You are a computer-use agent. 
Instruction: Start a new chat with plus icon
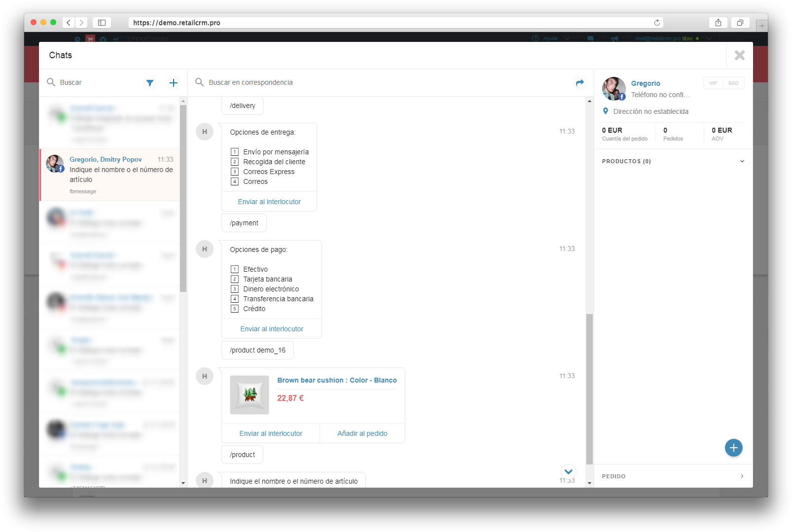click(x=173, y=83)
